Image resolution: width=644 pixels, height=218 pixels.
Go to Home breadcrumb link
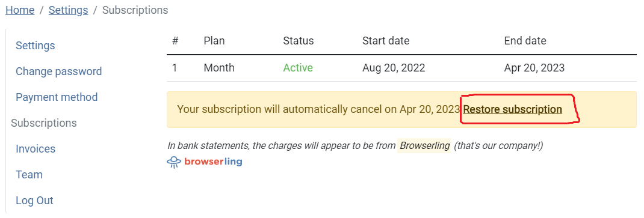point(20,10)
